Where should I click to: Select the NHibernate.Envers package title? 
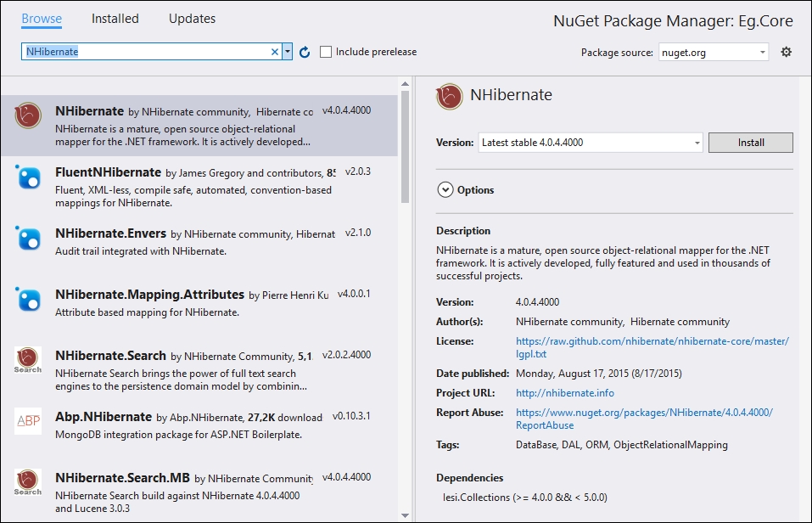coord(111,233)
